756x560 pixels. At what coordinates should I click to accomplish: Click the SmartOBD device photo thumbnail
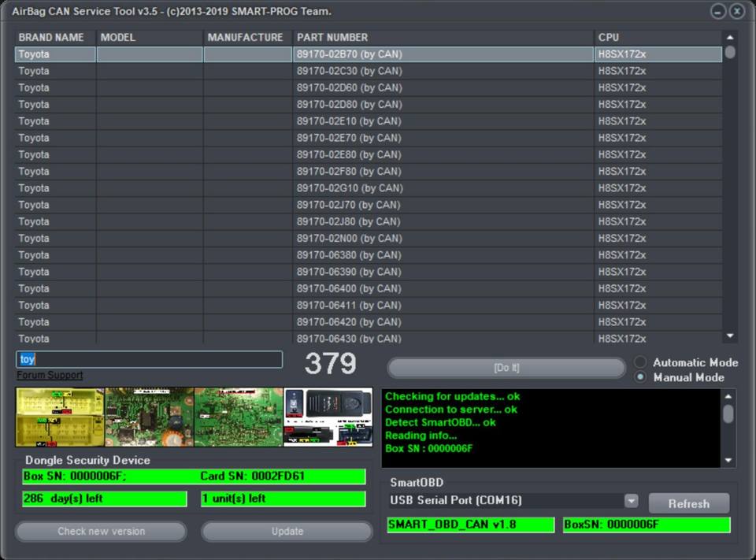click(x=328, y=417)
